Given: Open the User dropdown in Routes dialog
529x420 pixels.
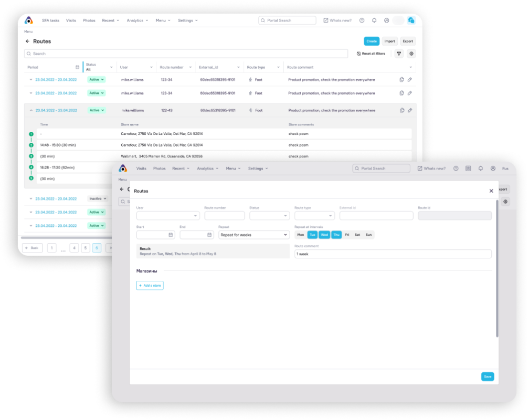Looking at the screenshot, I should 168,216.
